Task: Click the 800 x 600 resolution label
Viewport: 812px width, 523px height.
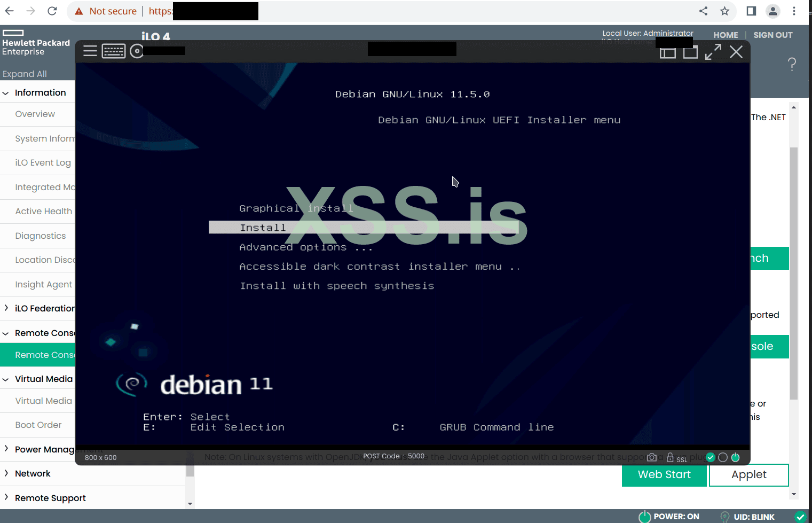Action: tap(100, 457)
